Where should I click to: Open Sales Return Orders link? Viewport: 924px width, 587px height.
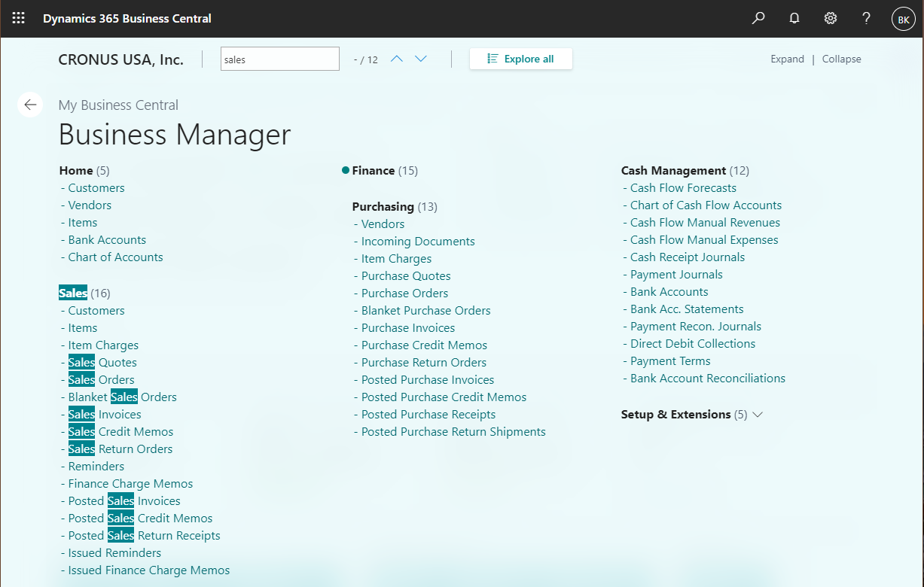(120, 449)
